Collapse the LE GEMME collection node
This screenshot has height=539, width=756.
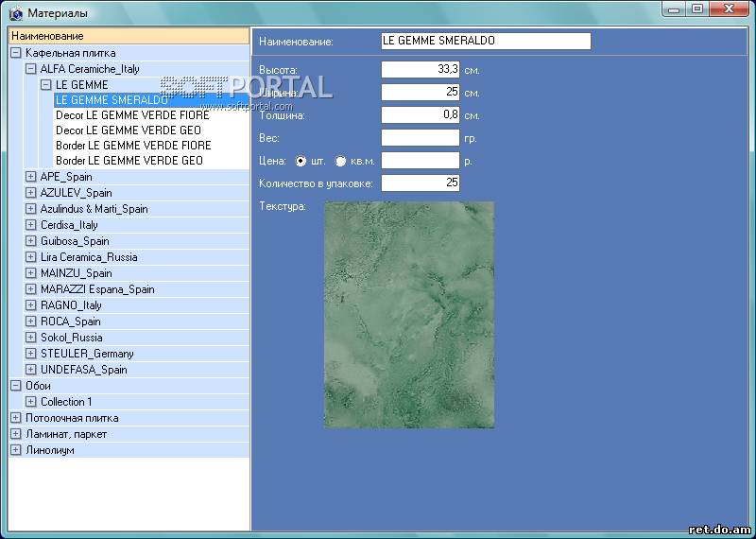point(46,85)
